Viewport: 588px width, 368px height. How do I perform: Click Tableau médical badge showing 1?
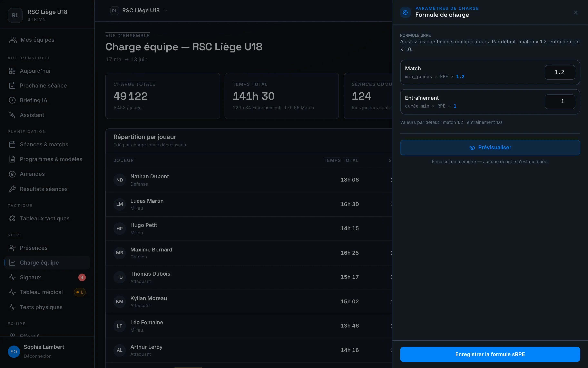click(80, 292)
